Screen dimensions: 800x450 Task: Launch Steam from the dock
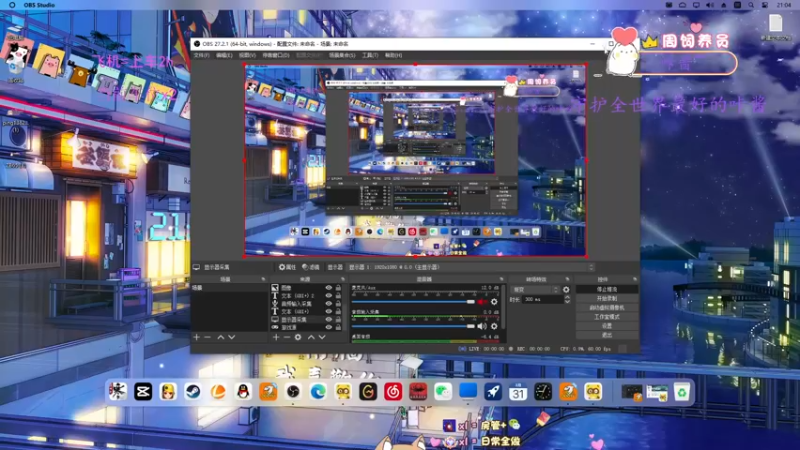[x=193, y=392]
